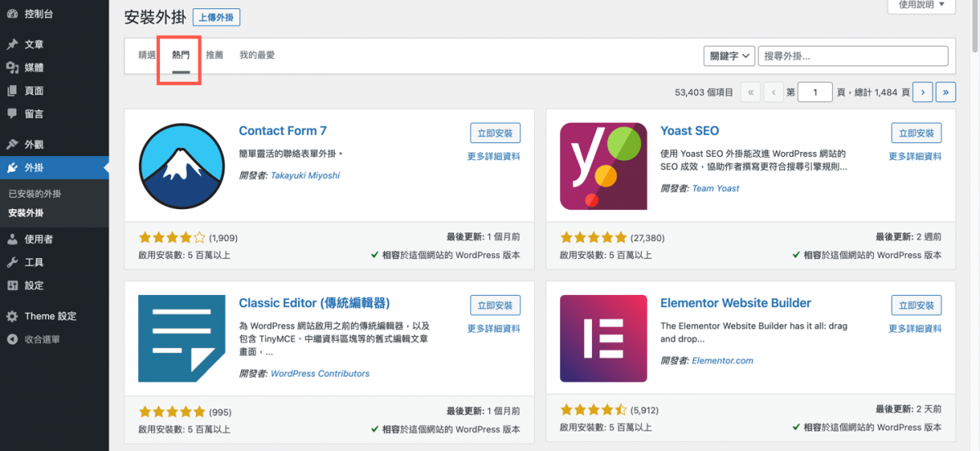This screenshot has height=451, width=980.
Task: Click the 收合選單 collapse arrow icon
Action: tap(12, 339)
